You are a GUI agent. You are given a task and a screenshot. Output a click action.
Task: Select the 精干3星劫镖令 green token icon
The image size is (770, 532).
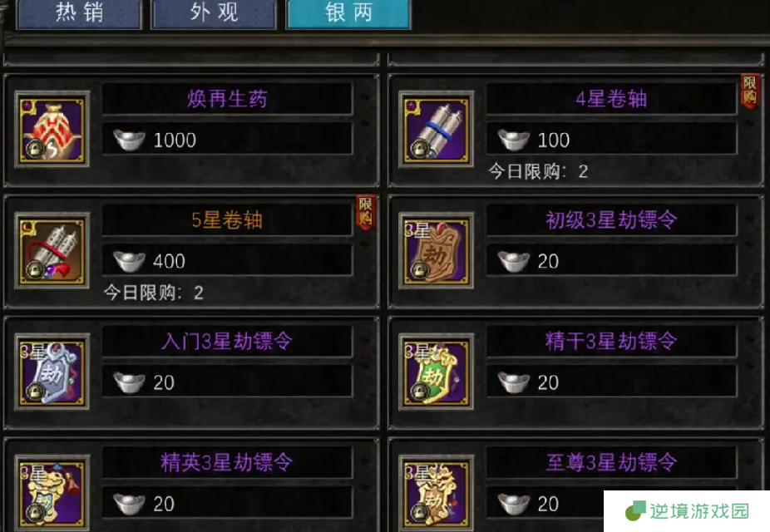pyautogui.click(x=436, y=372)
